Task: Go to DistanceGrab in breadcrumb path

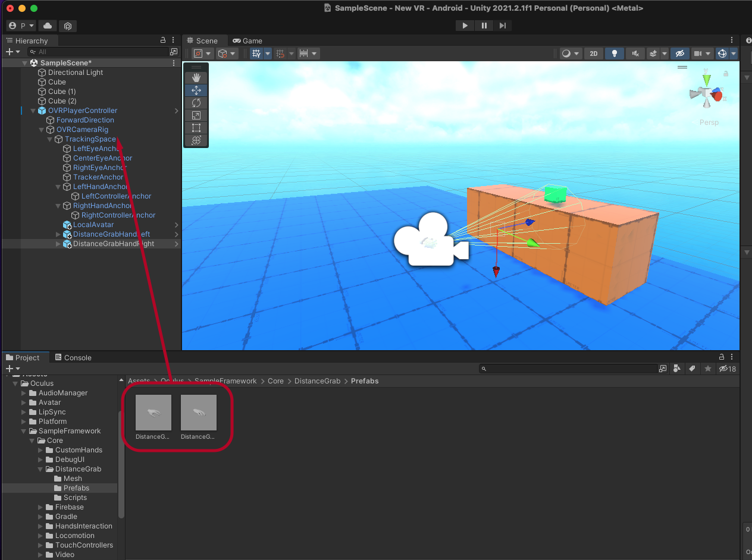Action: 317,381
